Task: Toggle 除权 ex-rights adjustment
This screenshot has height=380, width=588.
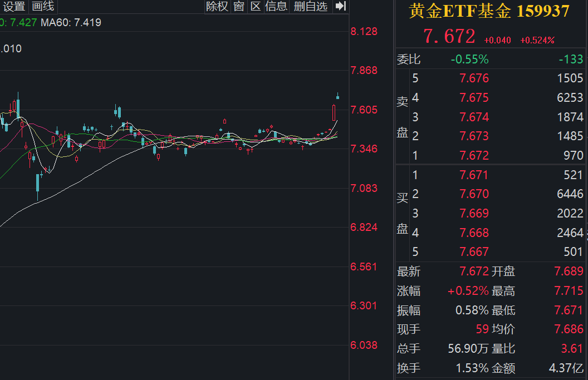Action: click(x=217, y=6)
